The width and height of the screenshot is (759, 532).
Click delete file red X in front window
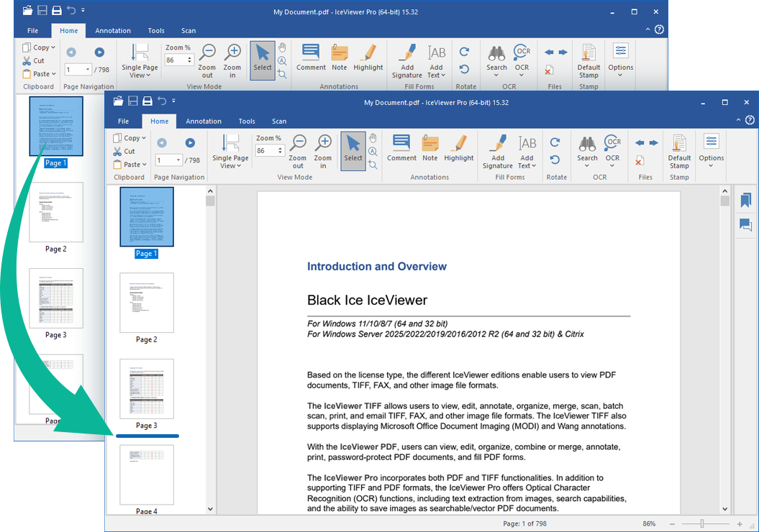639,161
